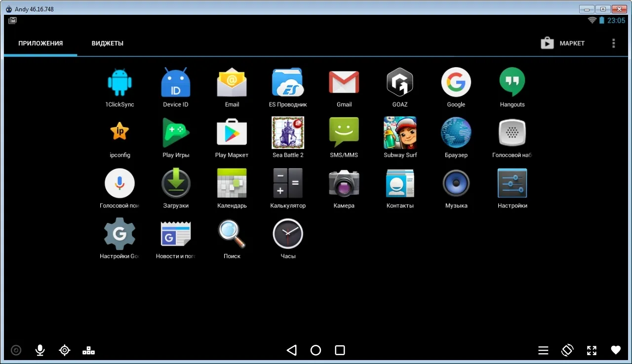The width and height of the screenshot is (632, 364).
Task: Toggle screen rotation in the bottom bar
Action: coord(567,350)
